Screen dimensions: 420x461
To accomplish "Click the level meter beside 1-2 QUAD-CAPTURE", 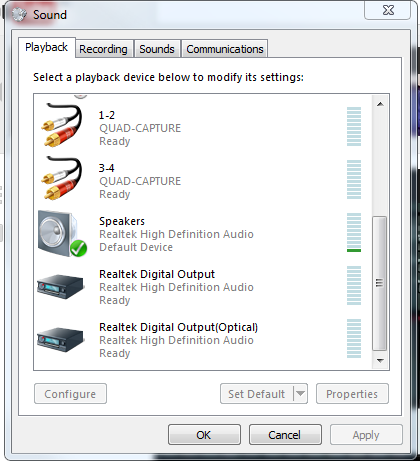I will click(354, 126).
